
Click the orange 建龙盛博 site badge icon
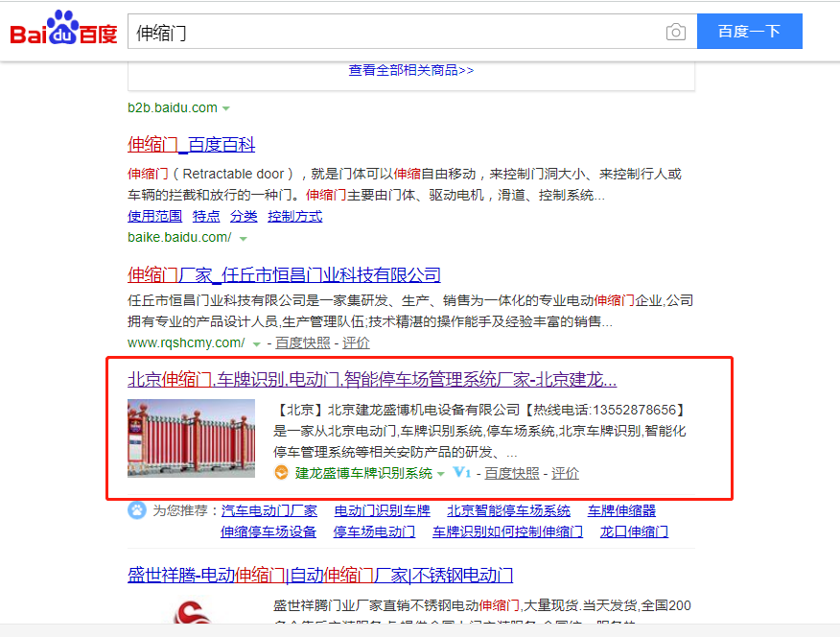click(281, 473)
